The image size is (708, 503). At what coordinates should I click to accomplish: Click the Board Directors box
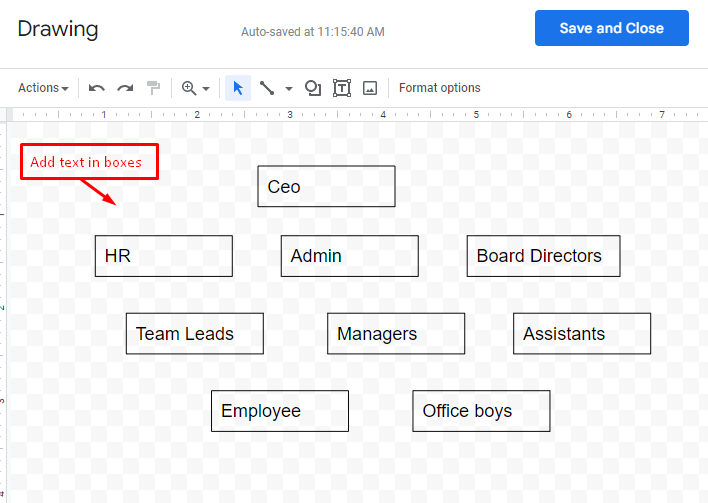(x=544, y=256)
